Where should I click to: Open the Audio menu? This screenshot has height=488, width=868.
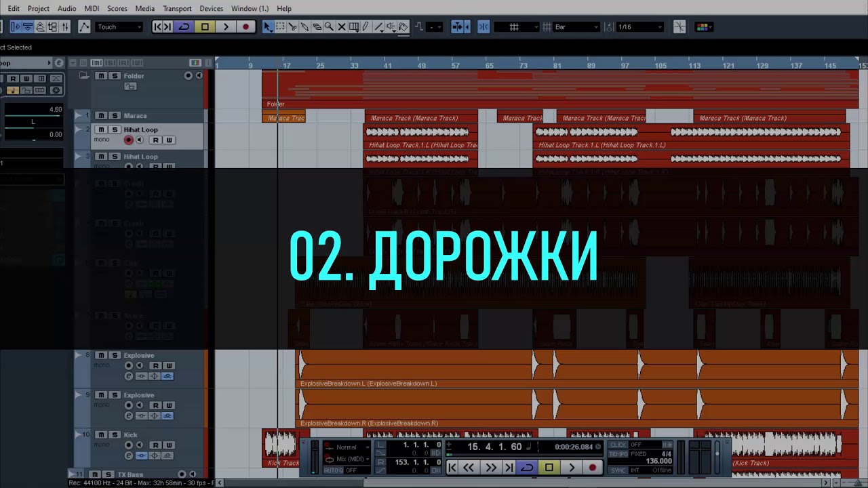click(x=67, y=8)
